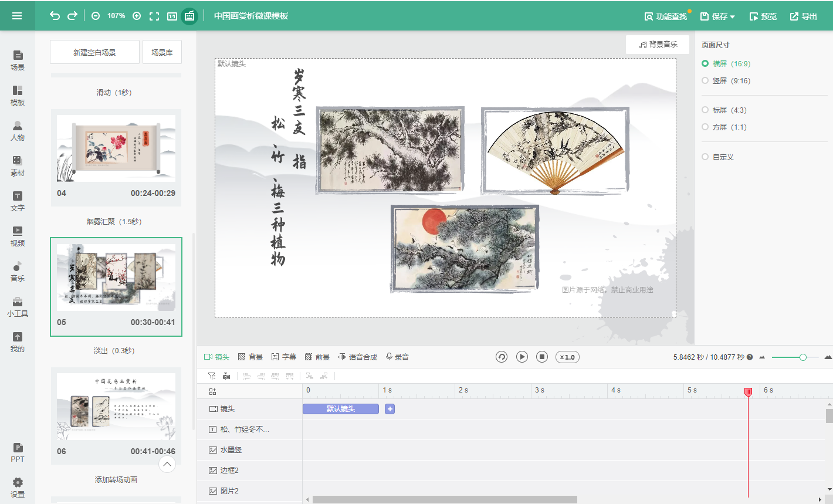Screen dimensions: 833x504
Task: Open the PPT import panel
Action: (x=18, y=452)
